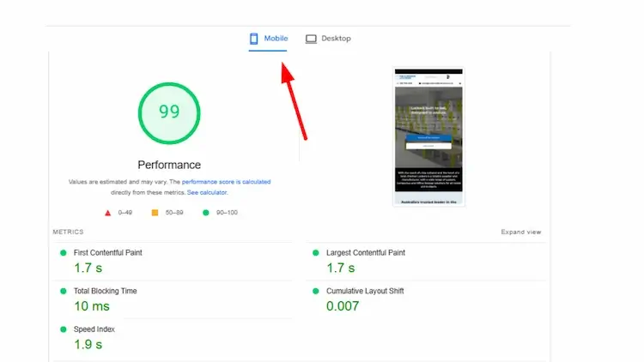Click the green dot beside Cumulative Layout Shift

pyautogui.click(x=315, y=291)
